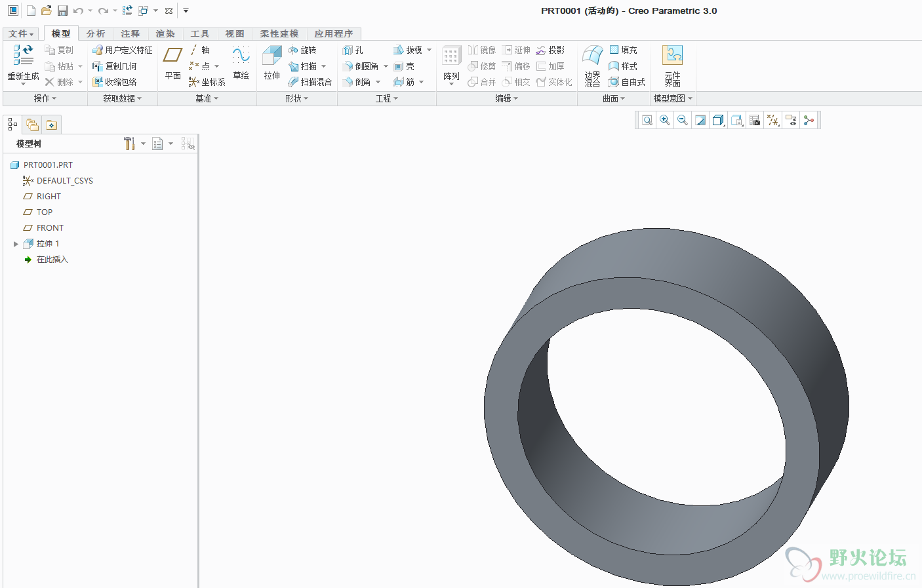922x588 pixels.
Task: Open the 视图 ribbon tab
Action: [235, 33]
